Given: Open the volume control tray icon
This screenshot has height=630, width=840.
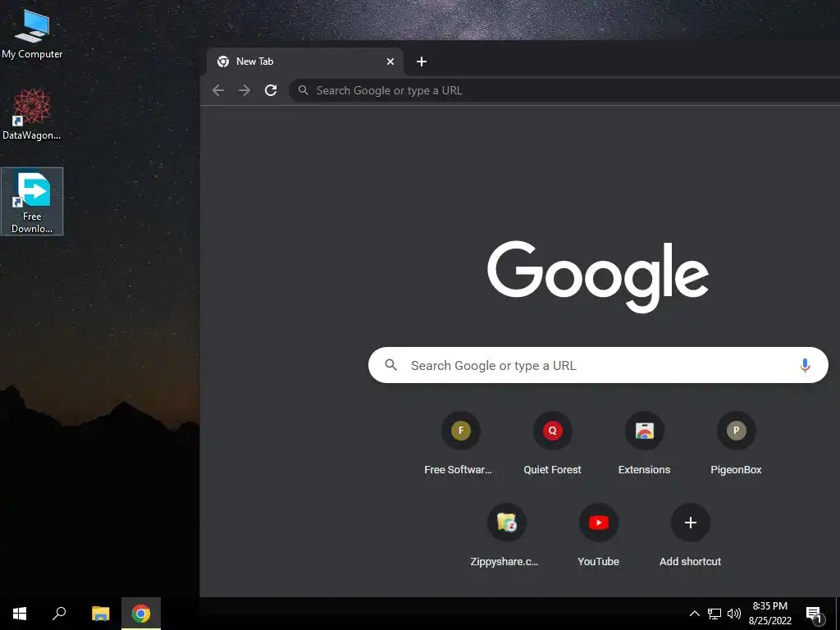Looking at the screenshot, I should click(x=734, y=614).
